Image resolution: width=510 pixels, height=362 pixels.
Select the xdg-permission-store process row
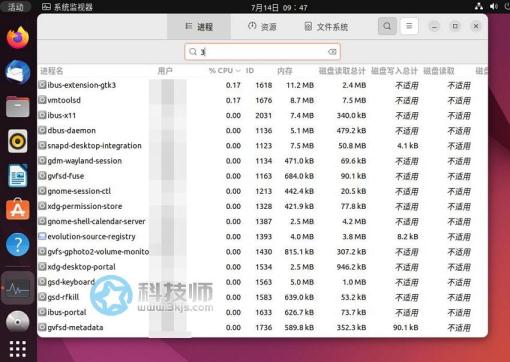pyautogui.click(x=262, y=206)
